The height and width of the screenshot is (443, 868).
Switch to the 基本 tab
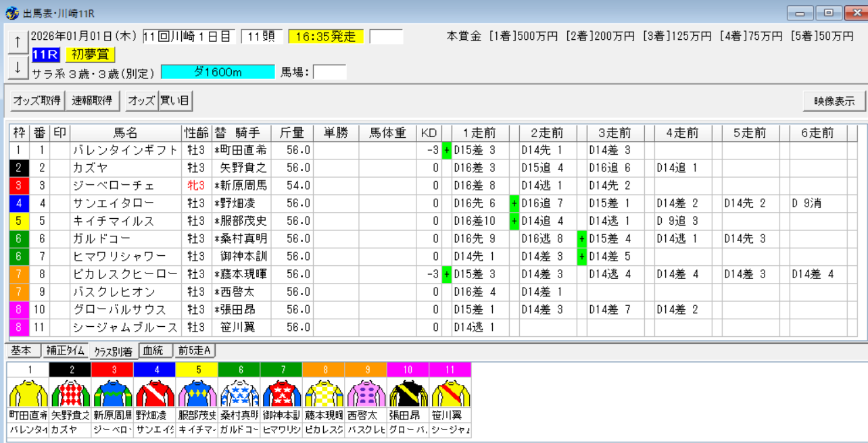[x=22, y=350]
